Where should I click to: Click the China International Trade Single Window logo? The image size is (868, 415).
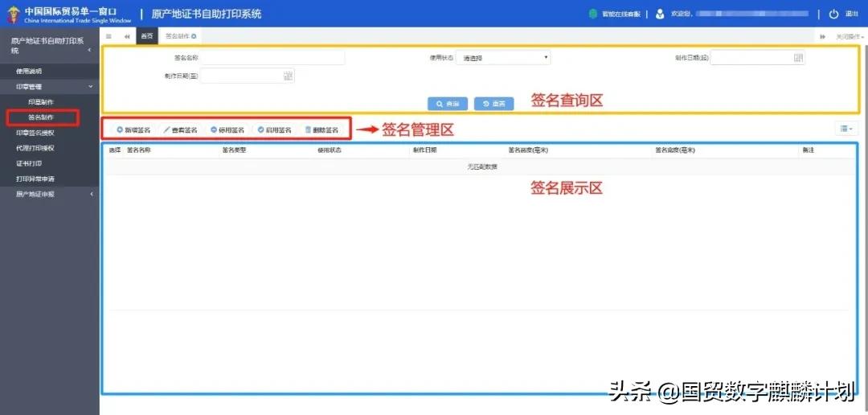click(68, 14)
